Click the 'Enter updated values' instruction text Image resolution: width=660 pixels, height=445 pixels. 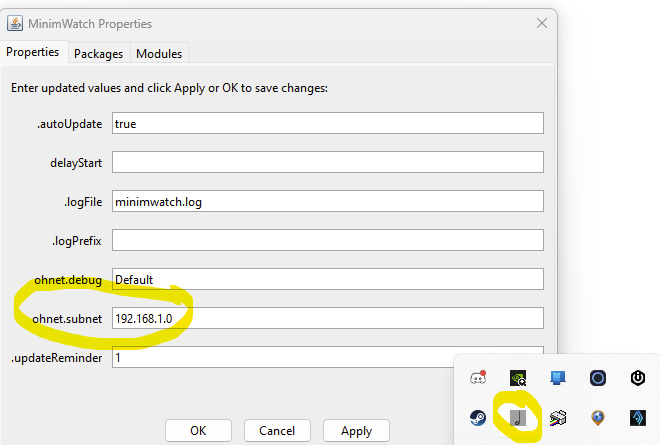pyautogui.click(x=169, y=88)
